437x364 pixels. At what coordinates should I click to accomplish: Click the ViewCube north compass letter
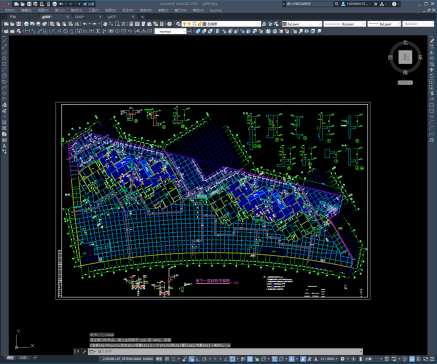click(x=405, y=42)
